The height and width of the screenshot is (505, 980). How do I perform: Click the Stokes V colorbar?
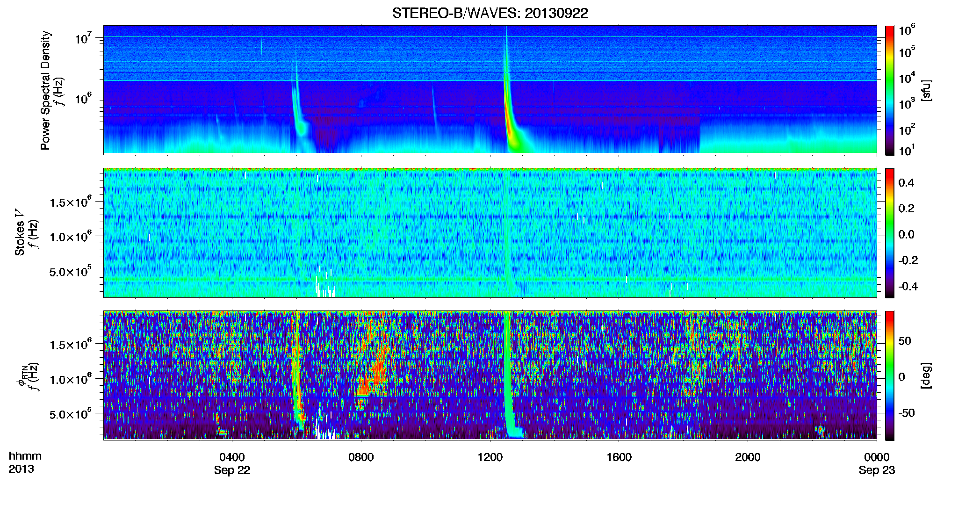click(x=890, y=233)
